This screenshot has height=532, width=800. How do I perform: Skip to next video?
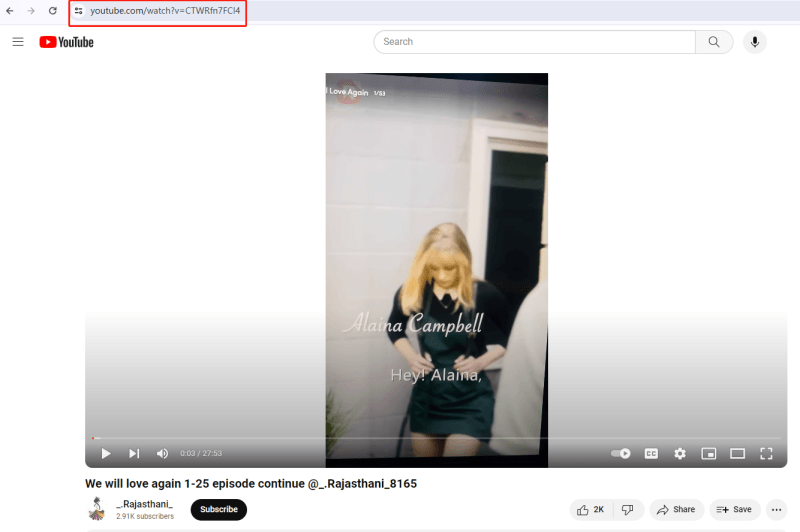tap(134, 453)
